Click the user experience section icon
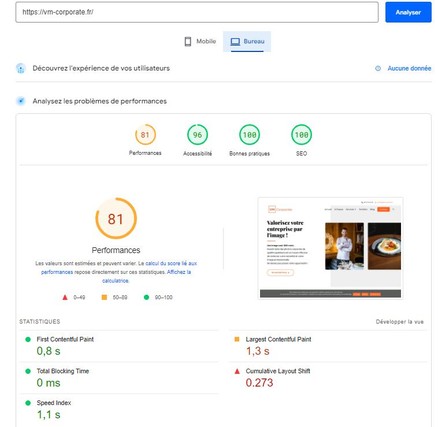 (21, 68)
